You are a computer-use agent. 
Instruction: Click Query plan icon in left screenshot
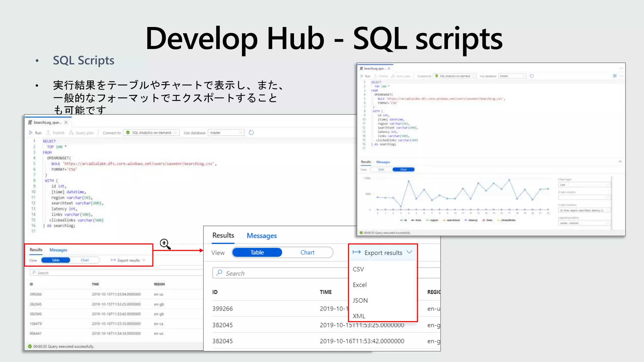point(71,133)
